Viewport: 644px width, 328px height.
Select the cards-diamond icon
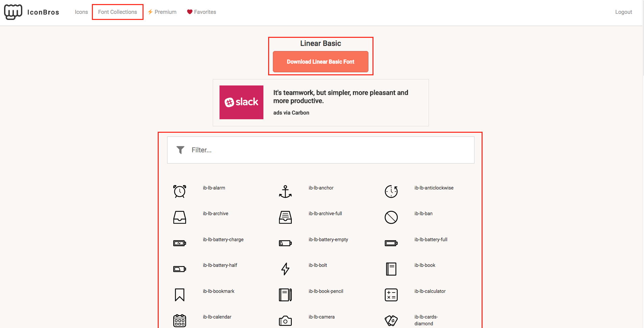[391, 321]
